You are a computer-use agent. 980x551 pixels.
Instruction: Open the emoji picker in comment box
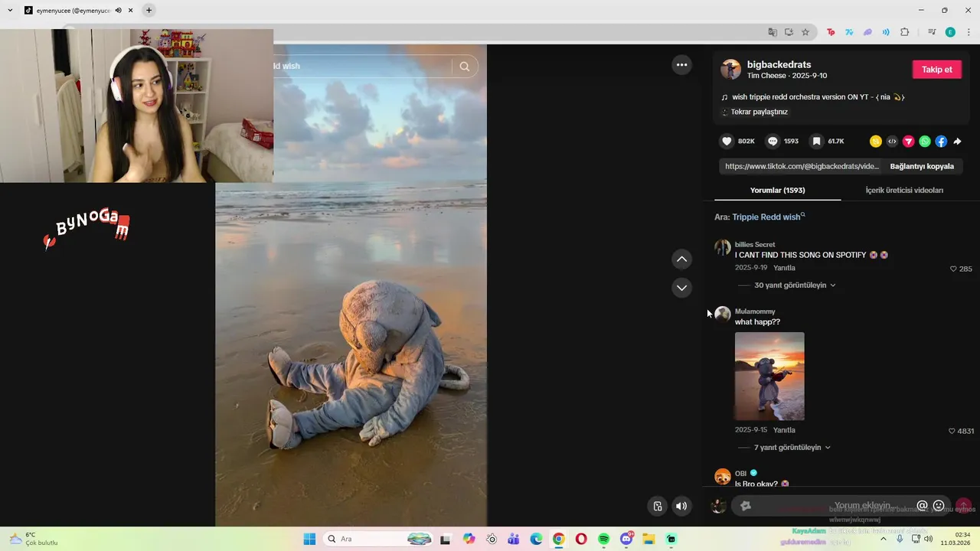pos(939,506)
